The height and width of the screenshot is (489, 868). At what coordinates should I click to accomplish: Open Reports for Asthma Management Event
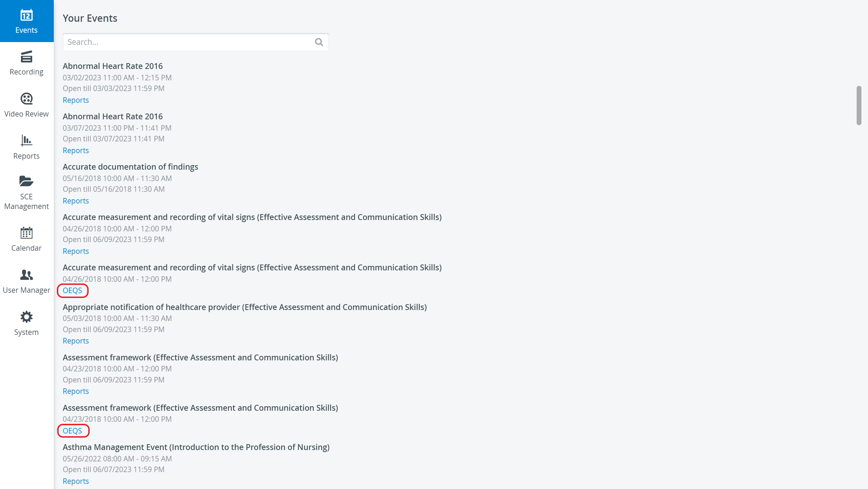pos(76,481)
